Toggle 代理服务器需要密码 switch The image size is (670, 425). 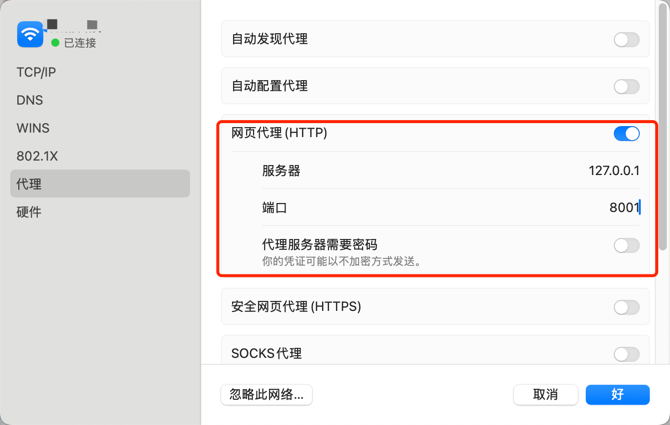point(626,245)
